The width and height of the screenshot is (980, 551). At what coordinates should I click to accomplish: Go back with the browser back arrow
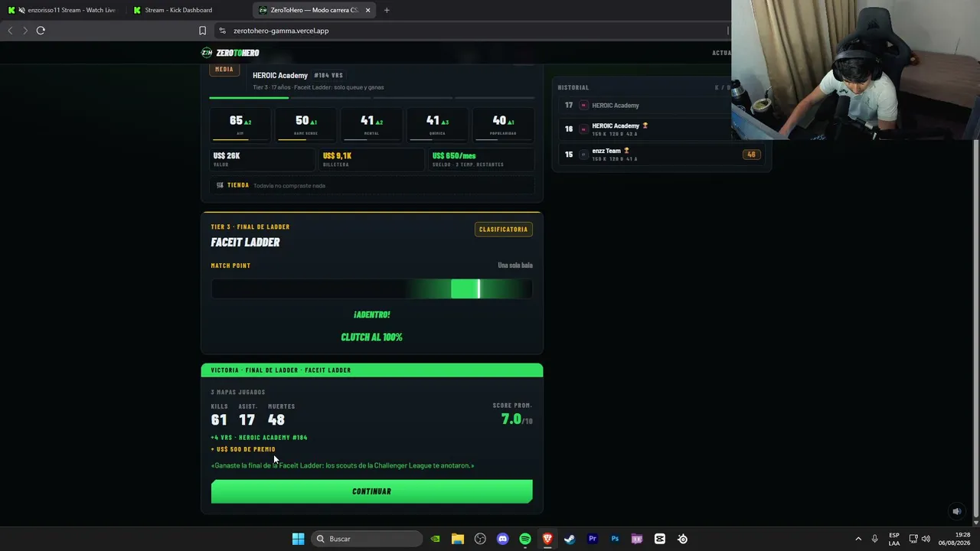coord(10,31)
